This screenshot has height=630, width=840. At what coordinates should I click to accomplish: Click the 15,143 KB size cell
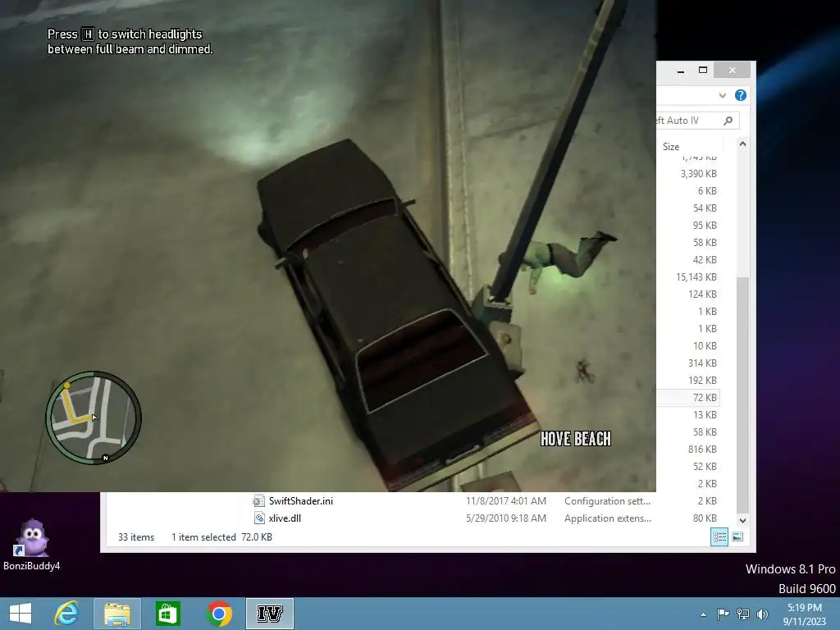696,277
